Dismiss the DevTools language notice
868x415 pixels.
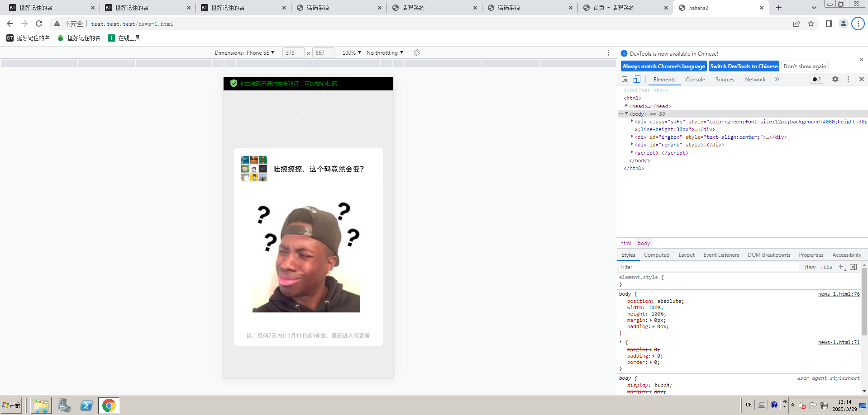(862, 60)
